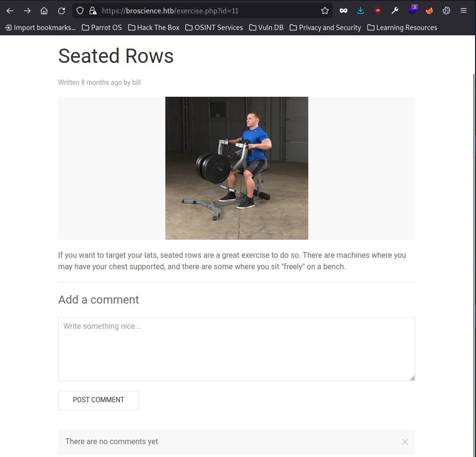
Task: Open the HackTools wrench extension
Action: pyautogui.click(x=395, y=10)
